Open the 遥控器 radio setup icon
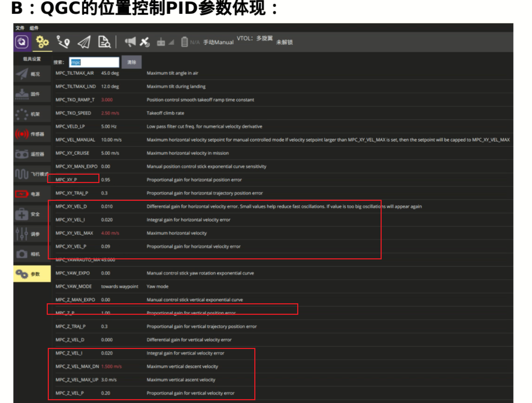 point(32,154)
